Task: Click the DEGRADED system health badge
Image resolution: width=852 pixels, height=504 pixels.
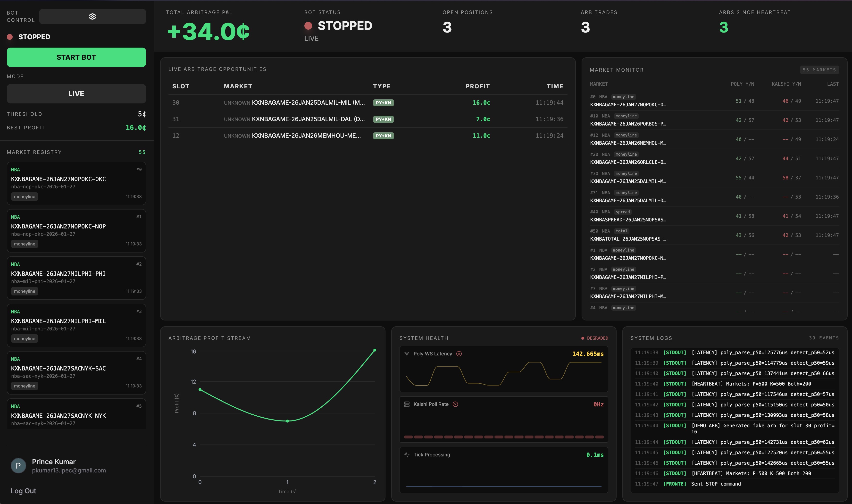Action: pos(595,338)
